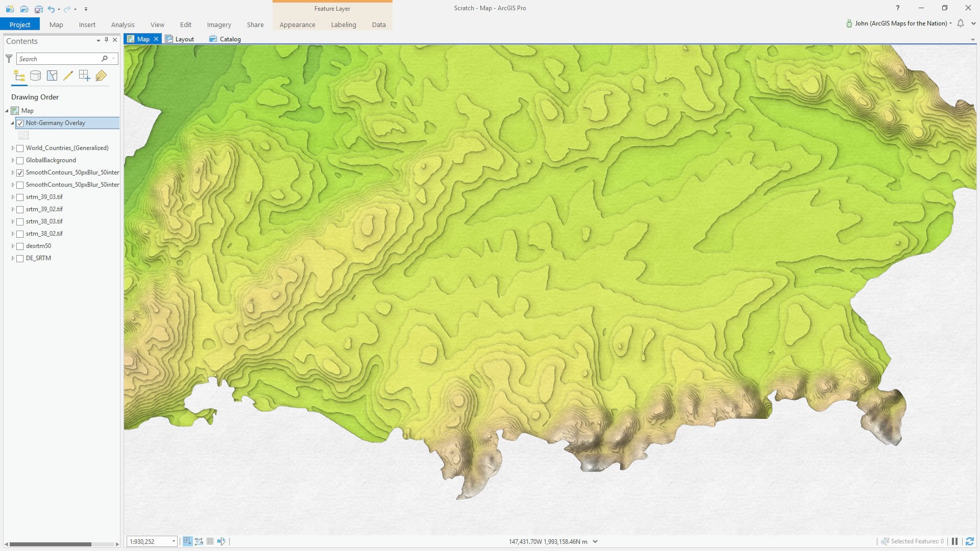Uncheck the Not-Germany Overlay layer
This screenshot has width=980, height=551.
pyautogui.click(x=20, y=123)
